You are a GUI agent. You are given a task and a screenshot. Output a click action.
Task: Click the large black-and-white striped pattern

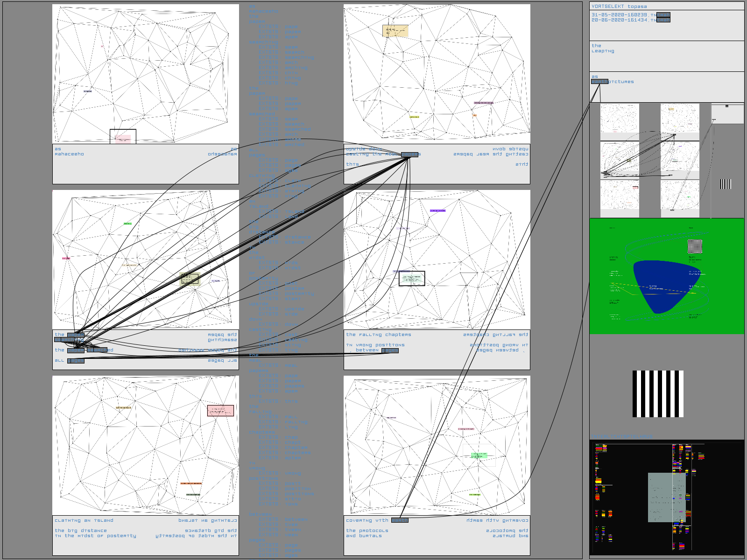pos(658,394)
